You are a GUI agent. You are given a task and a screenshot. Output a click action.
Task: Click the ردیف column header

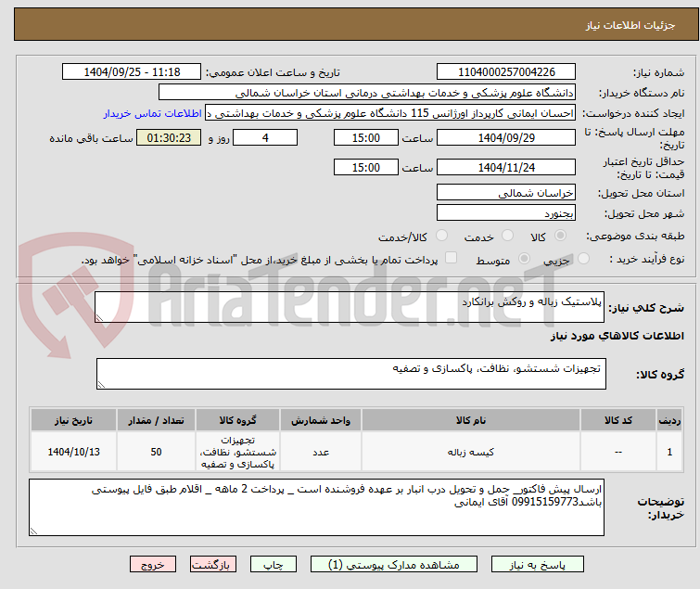click(x=669, y=420)
